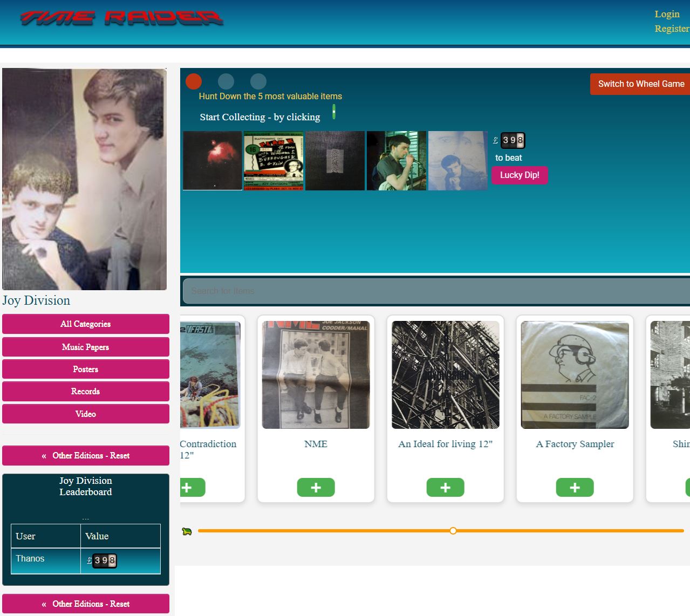Click the Value column header in leaderboard
Image resolution: width=690 pixels, height=616 pixels.
(97, 536)
